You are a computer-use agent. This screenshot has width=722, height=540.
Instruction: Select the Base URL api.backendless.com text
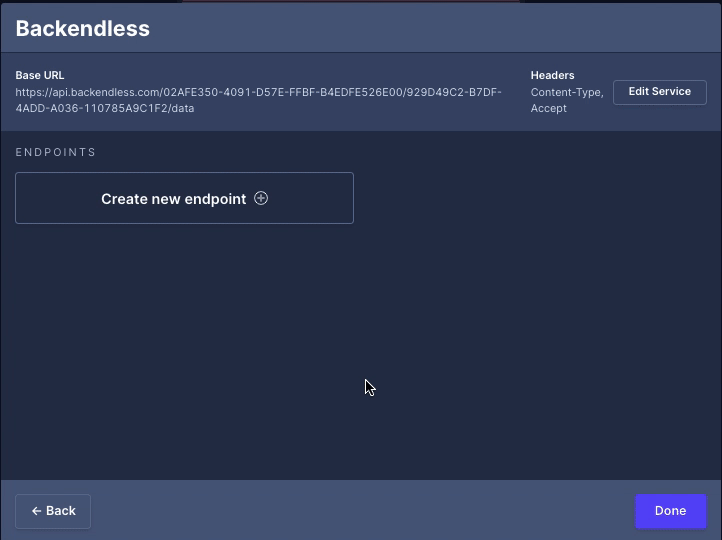pos(258,100)
